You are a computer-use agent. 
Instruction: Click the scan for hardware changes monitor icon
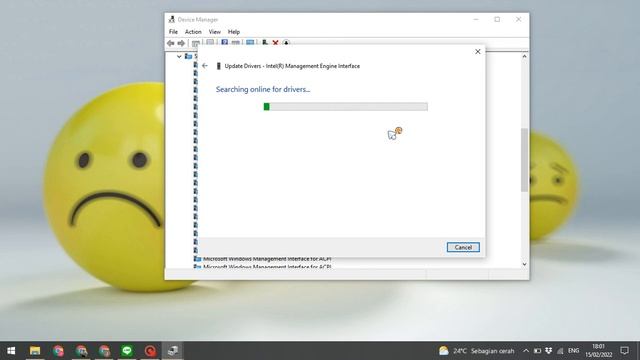coord(250,42)
